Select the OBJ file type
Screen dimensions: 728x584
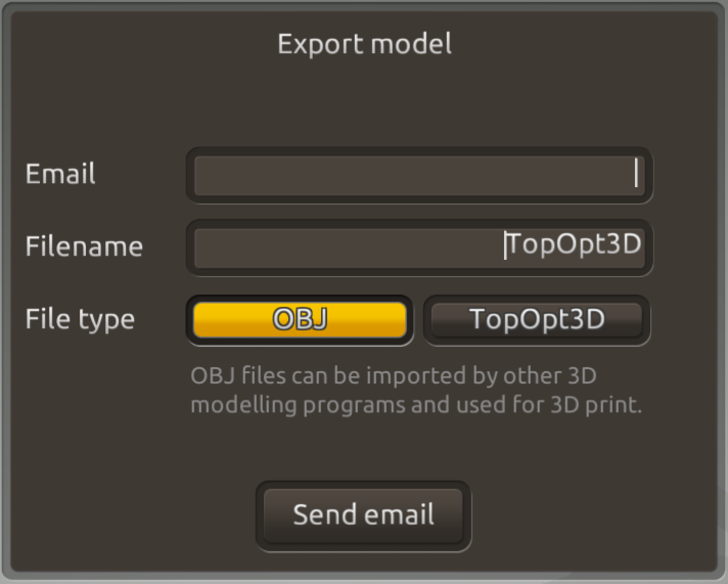tap(300, 320)
